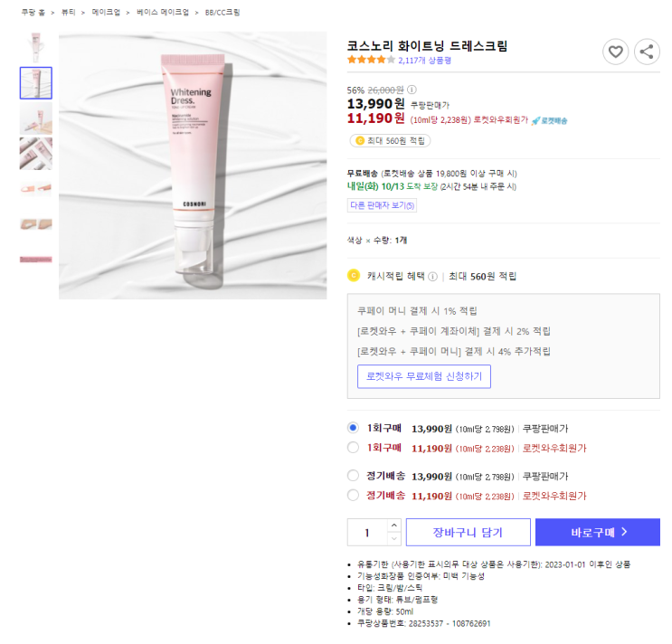Show fourth thumbnail with multiple tubes
Screen dimensions: 672x644
(36, 154)
